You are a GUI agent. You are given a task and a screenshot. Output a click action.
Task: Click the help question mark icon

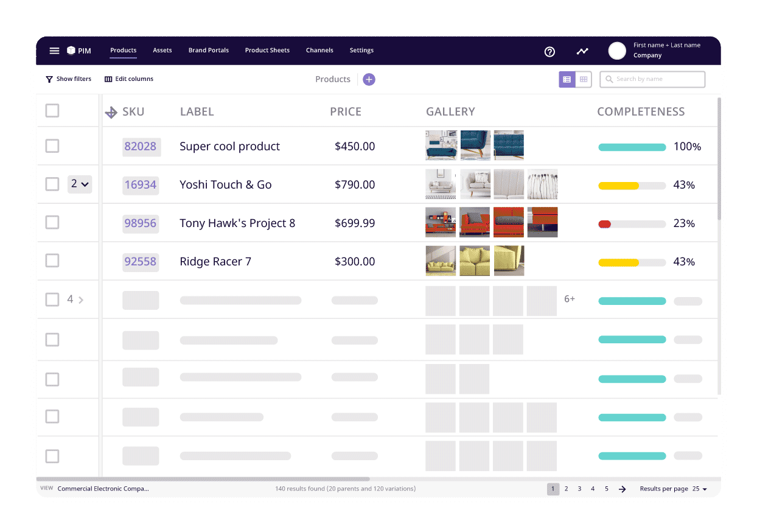549,52
